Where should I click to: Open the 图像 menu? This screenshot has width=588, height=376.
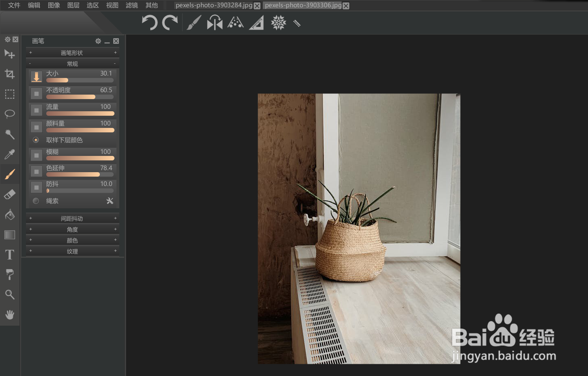pyautogui.click(x=54, y=5)
